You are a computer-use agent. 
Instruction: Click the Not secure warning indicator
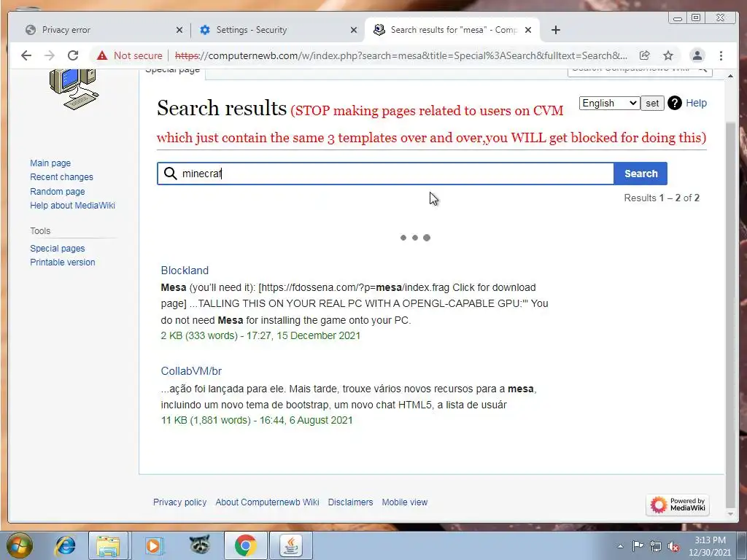click(130, 55)
